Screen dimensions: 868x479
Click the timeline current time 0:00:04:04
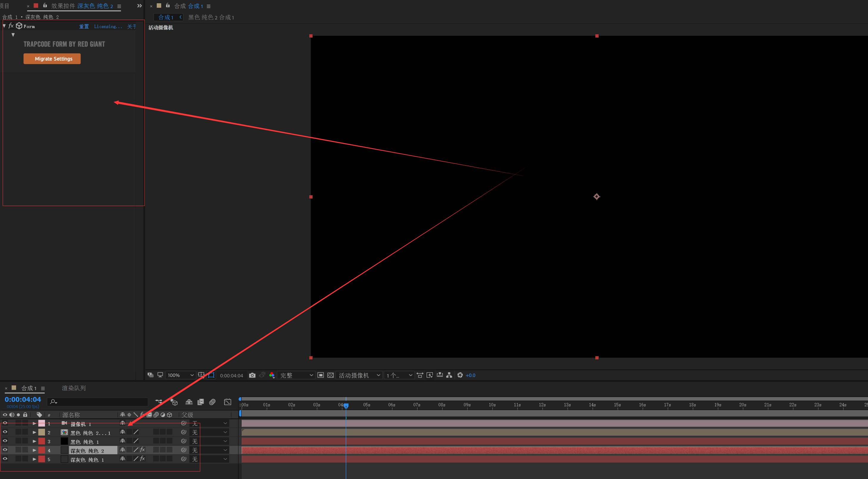[23, 399]
